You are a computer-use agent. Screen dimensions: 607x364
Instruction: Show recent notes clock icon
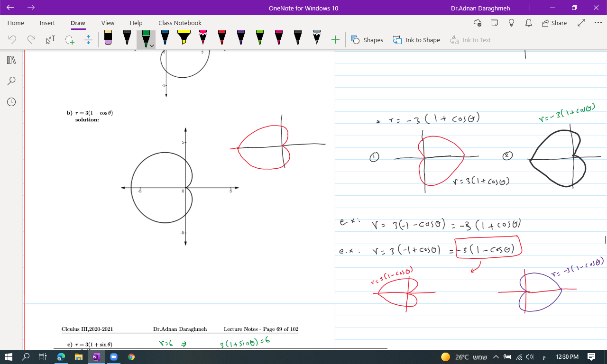11,101
